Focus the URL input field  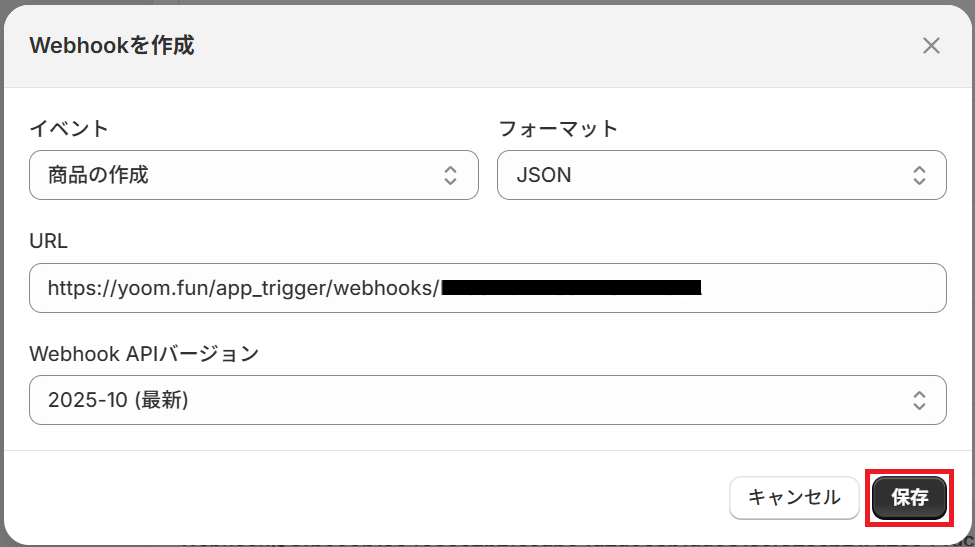[820, 289]
